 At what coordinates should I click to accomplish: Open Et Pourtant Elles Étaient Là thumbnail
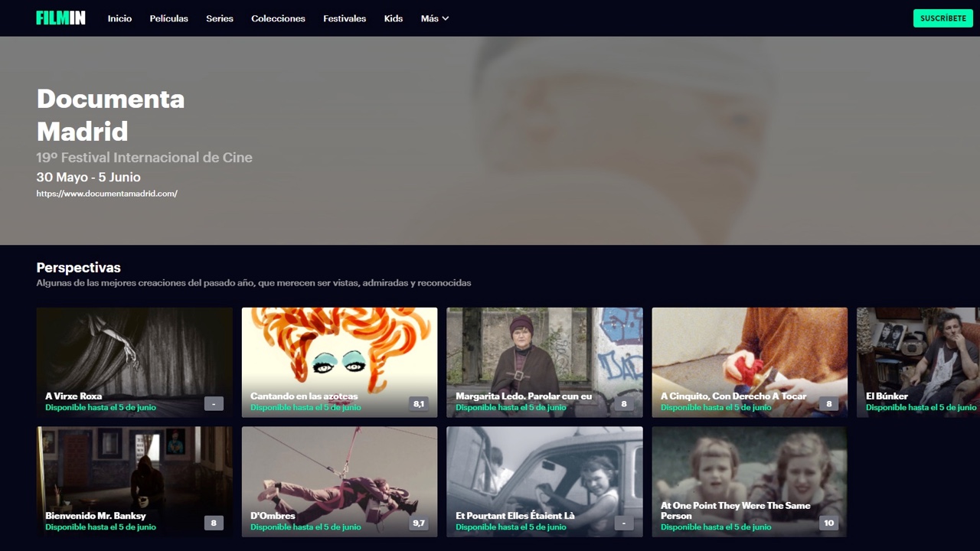[x=545, y=482]
